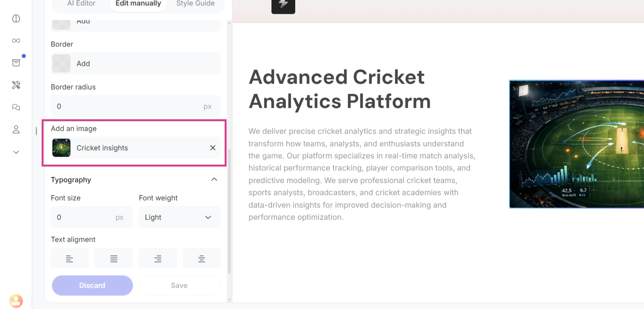The image size is (644, 309).
Task: Click the Border color swatch Add
Action: pyautogui.click(x=62, y=64)
